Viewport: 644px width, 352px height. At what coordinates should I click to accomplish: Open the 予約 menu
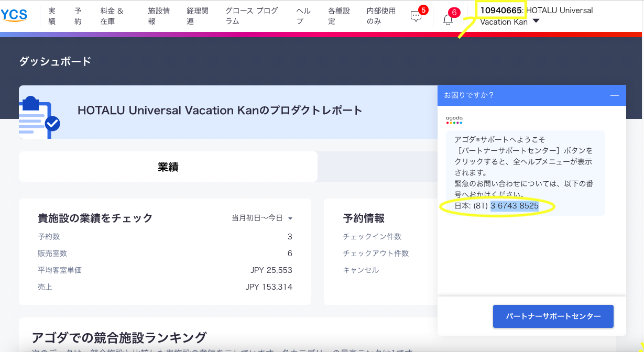(78, 16)
